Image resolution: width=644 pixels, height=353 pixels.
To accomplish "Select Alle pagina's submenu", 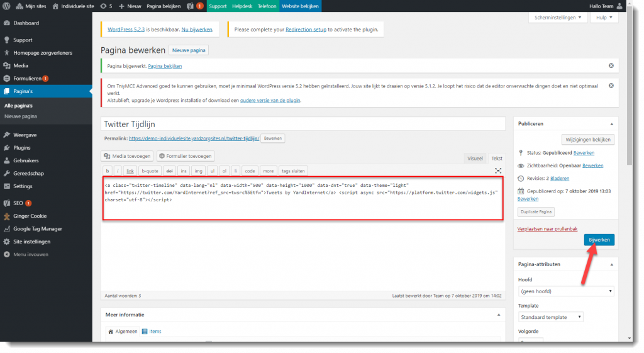I will point(18,106).
